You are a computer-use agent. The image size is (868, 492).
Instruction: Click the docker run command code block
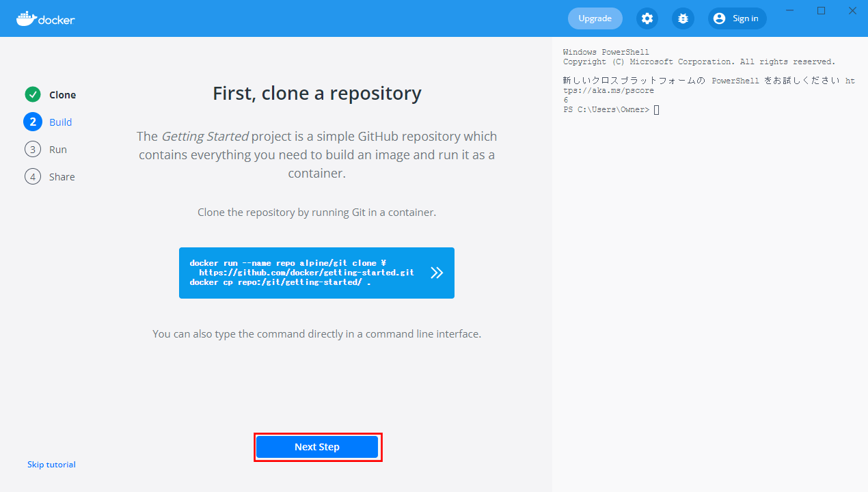[x=316, y=273]
